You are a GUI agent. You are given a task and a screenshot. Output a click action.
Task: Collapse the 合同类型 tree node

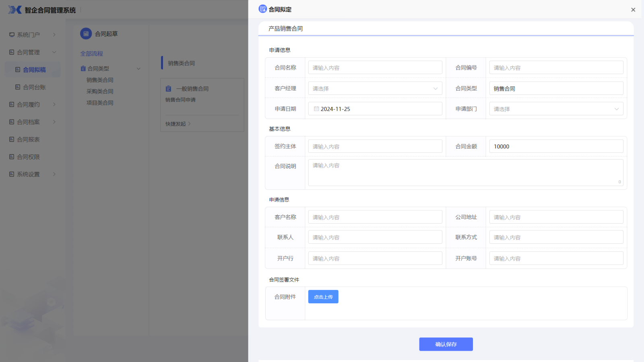click(x=138, y=69)
